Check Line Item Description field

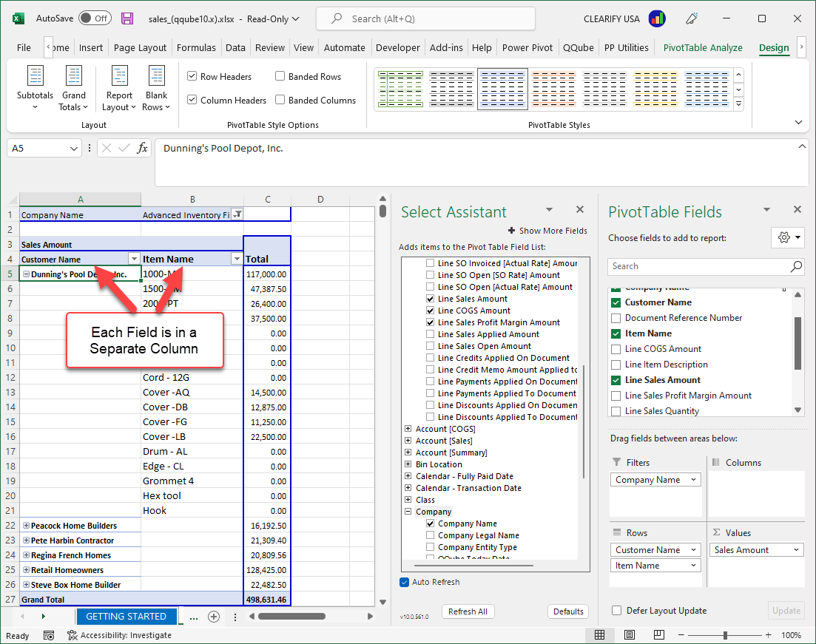(x=616, y=365)
